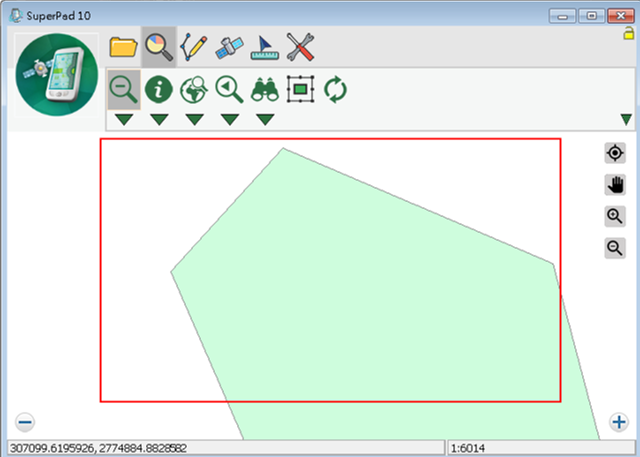Click the zoom in magnifier on map sidebar
Screen dimensions: 640x457
(615, 216)
